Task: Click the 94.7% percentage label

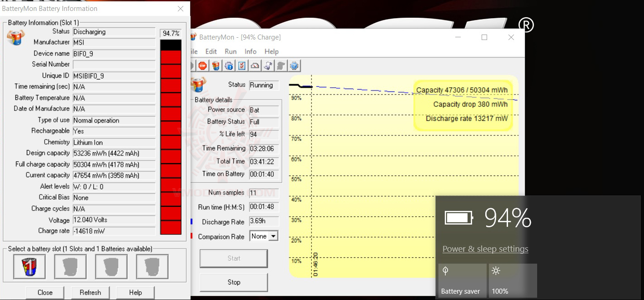Action: pyautogui.click(x=171, y=34)
